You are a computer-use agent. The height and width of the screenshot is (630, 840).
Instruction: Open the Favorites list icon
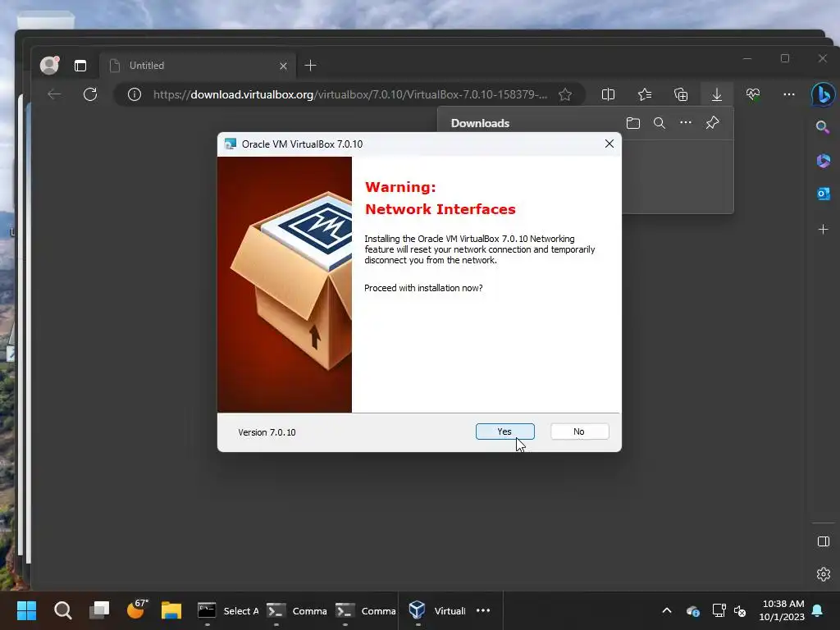[x=645, y=95]
